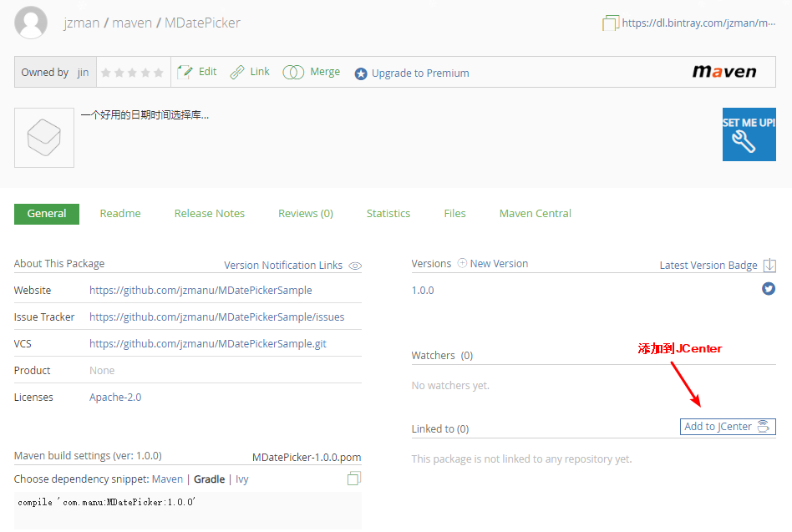Open the SET ME UP wrench panel
This screenshot has width=792, height=532.
tap(749, 134)
